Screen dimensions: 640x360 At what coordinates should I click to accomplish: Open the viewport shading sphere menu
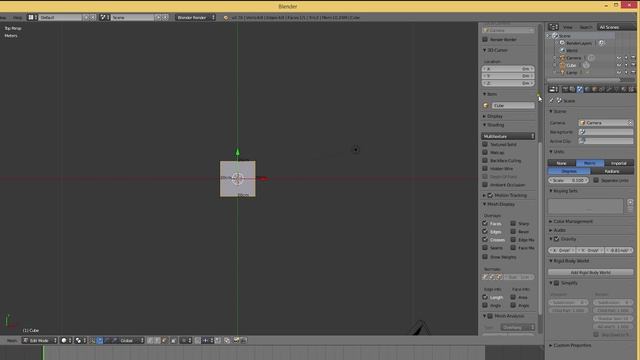pyautogui.click(x=66, y=340)
